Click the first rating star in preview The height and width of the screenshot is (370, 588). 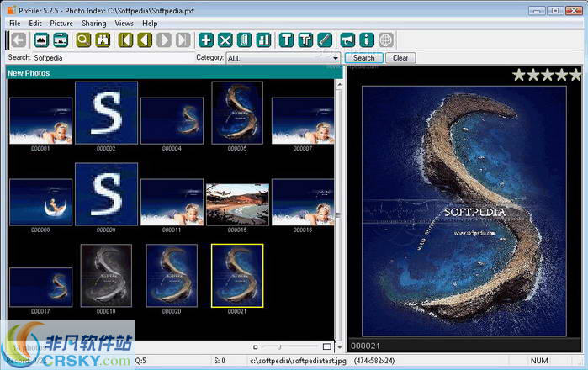(x=519, y=75)
